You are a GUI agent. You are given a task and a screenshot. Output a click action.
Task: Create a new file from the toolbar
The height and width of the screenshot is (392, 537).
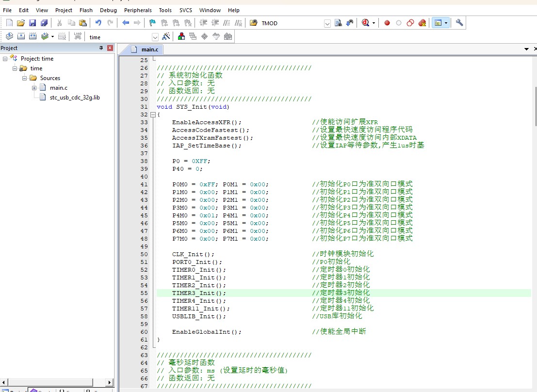[9, 23]
